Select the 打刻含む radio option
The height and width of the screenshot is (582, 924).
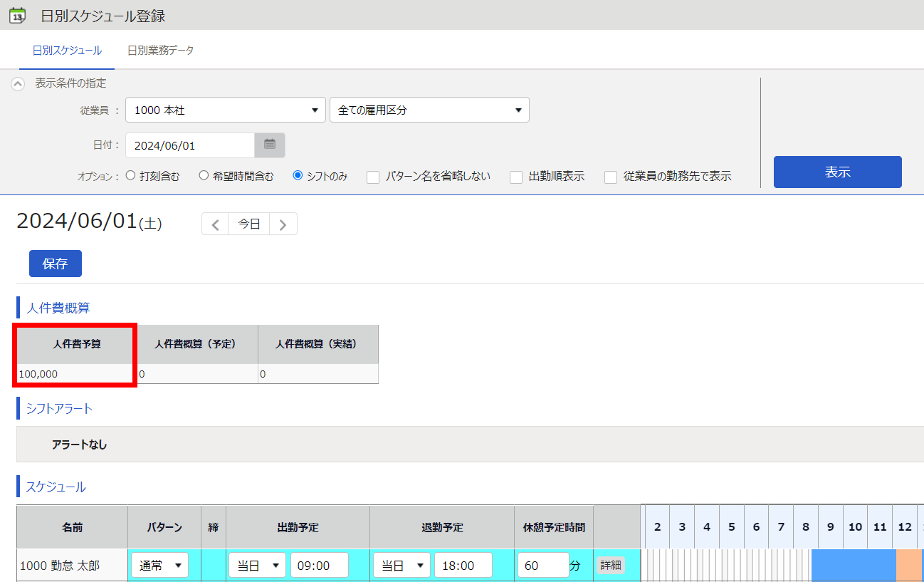tap(130, 175)
